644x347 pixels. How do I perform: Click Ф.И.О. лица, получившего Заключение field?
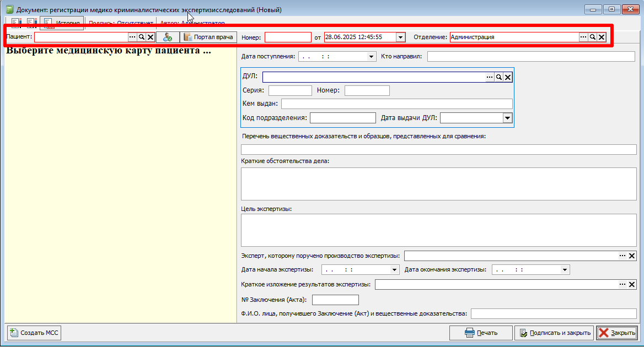pyautogui.click(x=554, y=314)
